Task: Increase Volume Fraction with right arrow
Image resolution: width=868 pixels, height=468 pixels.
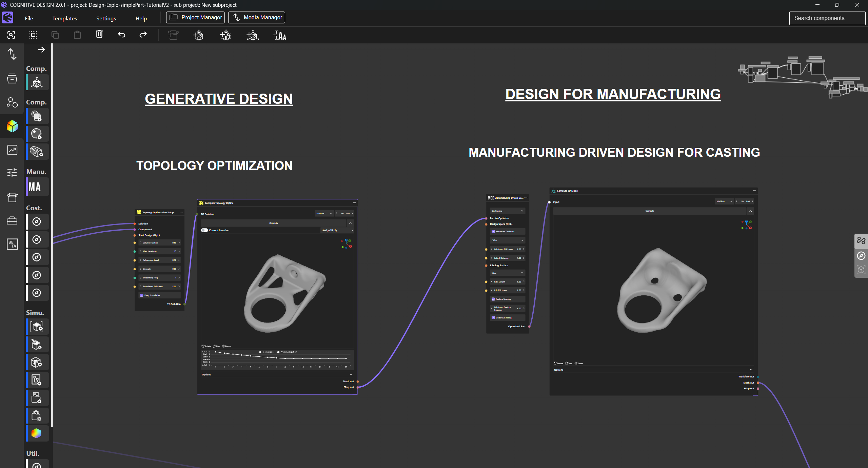Action: tap(179, 243)
